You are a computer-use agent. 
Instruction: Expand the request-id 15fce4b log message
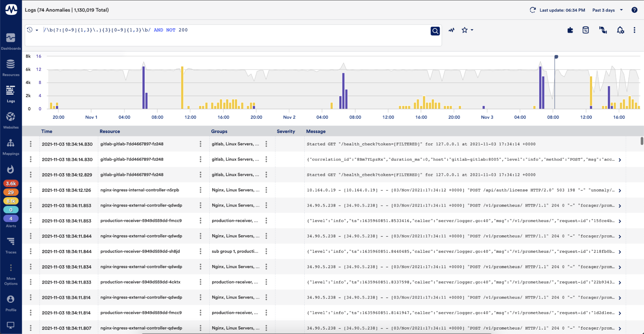click(620, 221)
